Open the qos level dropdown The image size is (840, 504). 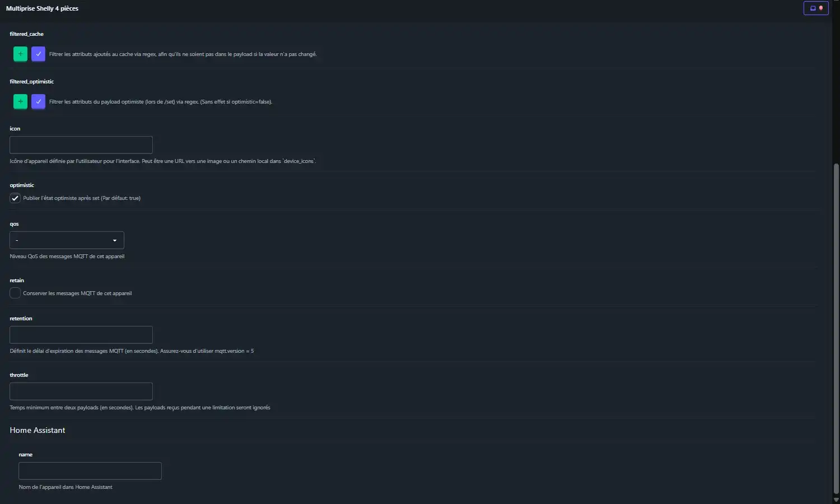pyautogui.click(x=67, y=240)
